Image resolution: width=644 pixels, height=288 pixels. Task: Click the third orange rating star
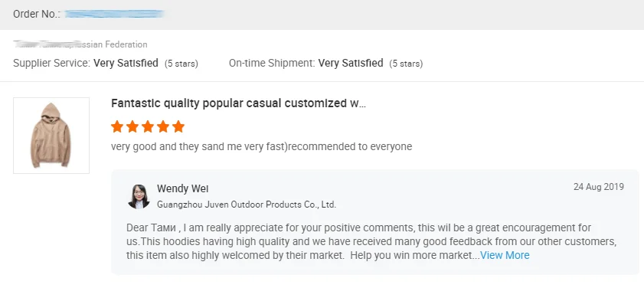[x=148, y=126]
